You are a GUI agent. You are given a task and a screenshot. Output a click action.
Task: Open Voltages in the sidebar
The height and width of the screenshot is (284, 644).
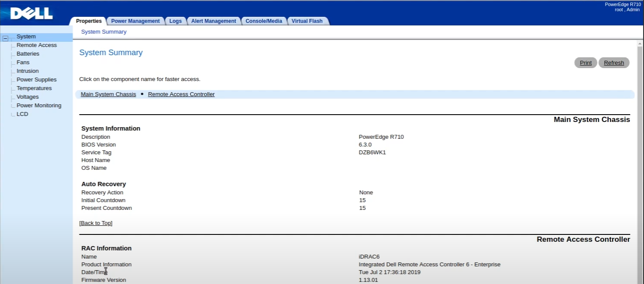pos(28,97)
